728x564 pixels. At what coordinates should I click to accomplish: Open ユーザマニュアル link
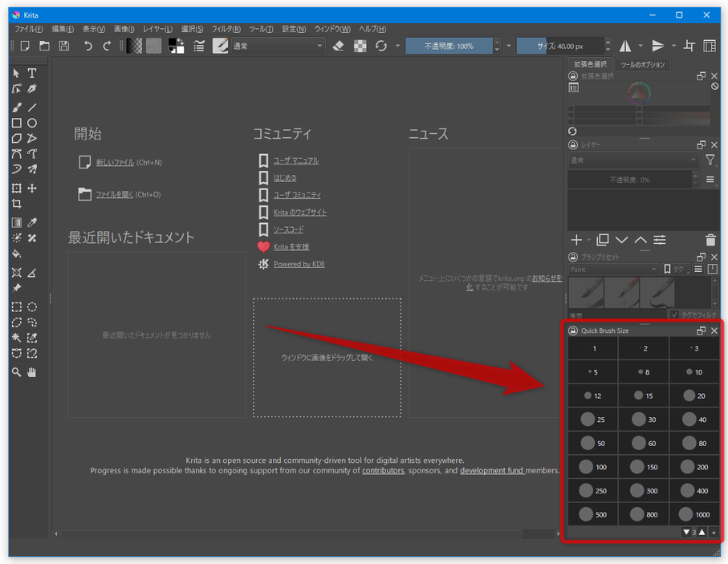coord(295,160)
